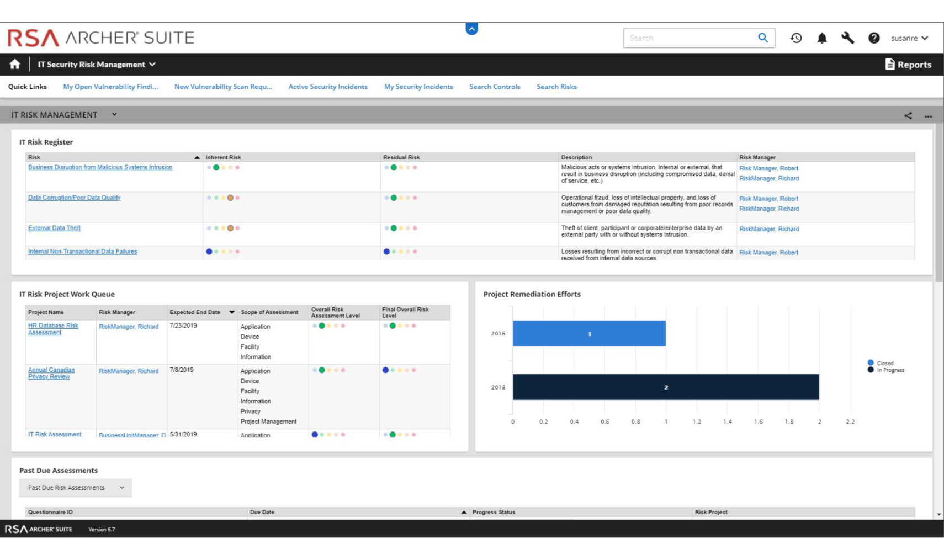Image resolution: width=944 pixels, height=560 pixels.
Task: Open the IT RISK MANAGEMENT dashboard dropdown
Action: 114,115
